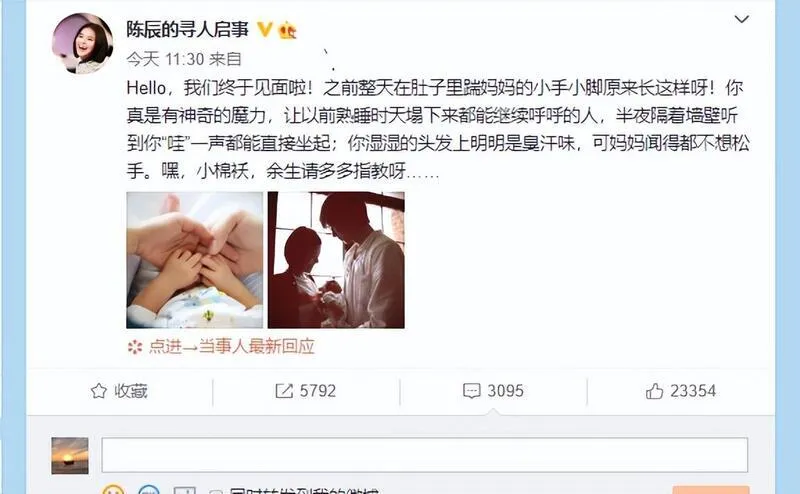This screenshot has height=494, width=800.
Task: Click the 收藏 star favorite button
Action: [119, 391]
